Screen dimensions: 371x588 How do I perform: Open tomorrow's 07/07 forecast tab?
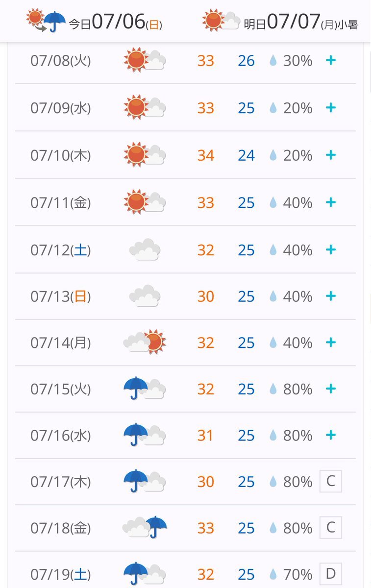pos(280,22)
